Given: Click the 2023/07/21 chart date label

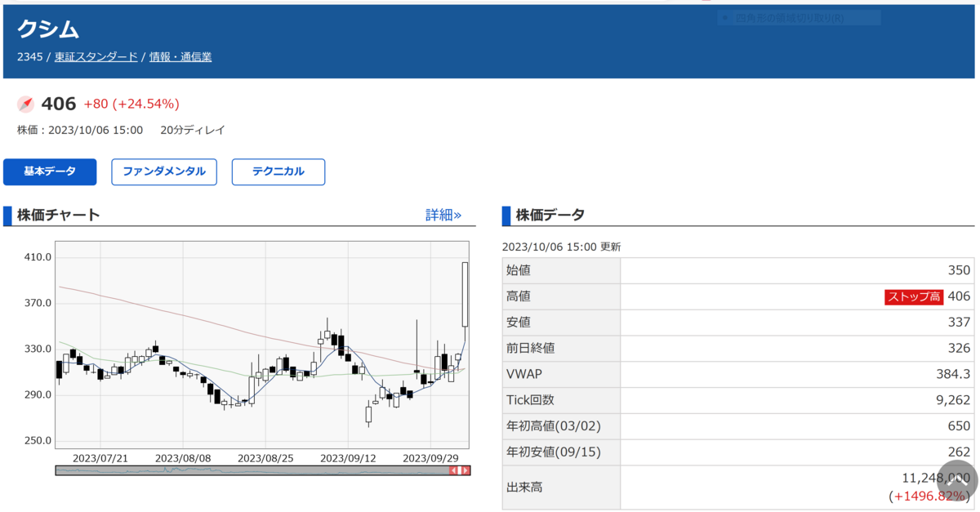Looking at the screenshot, I should 100,458.
